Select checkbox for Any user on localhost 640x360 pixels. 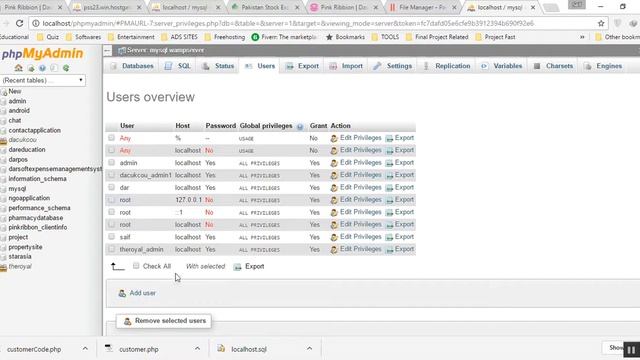(111, 150)
